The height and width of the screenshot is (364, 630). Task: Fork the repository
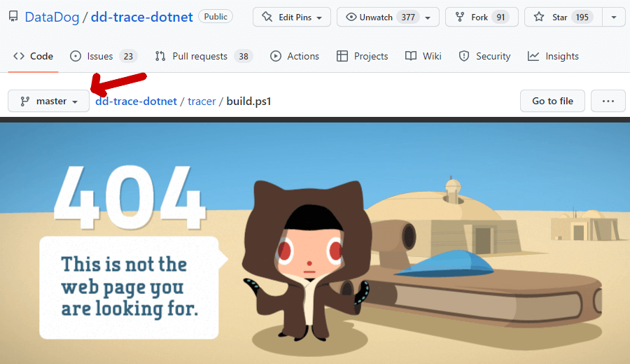pyautogui.click(x=482, y=17)
